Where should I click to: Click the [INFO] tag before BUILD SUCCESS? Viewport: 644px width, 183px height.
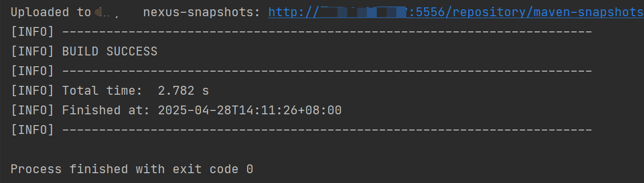point(32,52)
